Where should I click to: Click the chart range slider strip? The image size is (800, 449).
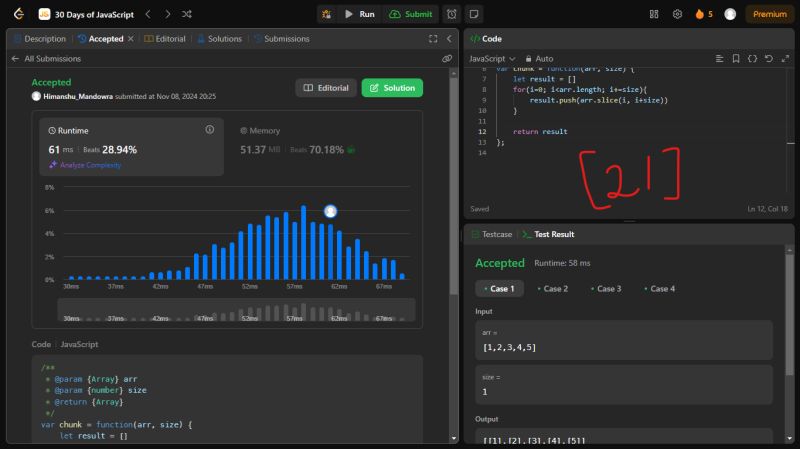click(236, 310)
